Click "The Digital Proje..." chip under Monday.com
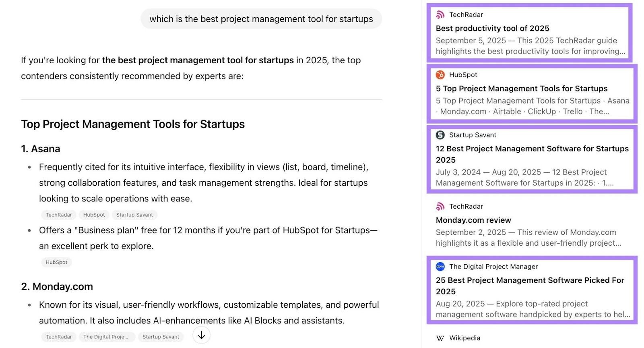The image size is (644, 348). pos(107,337)
